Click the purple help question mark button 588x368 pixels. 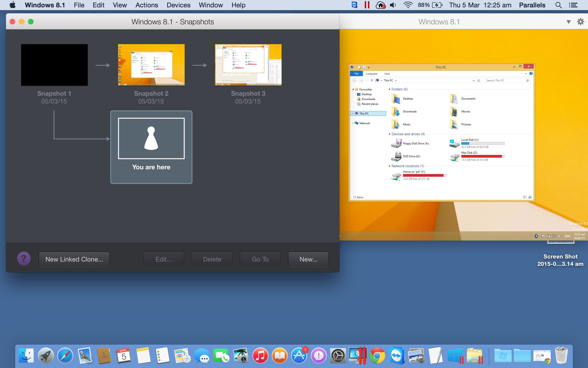24,259
